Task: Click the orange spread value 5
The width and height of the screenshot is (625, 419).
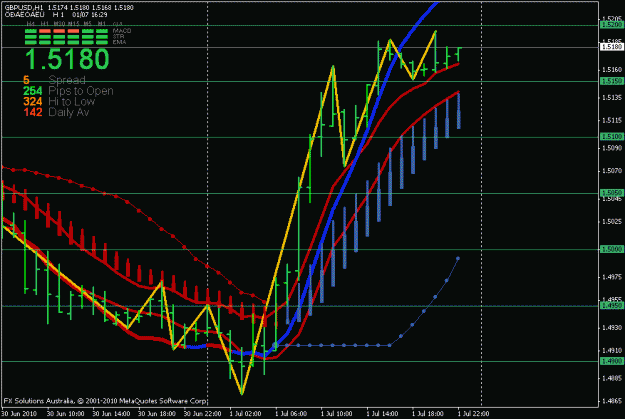Action: coord(26,80)
